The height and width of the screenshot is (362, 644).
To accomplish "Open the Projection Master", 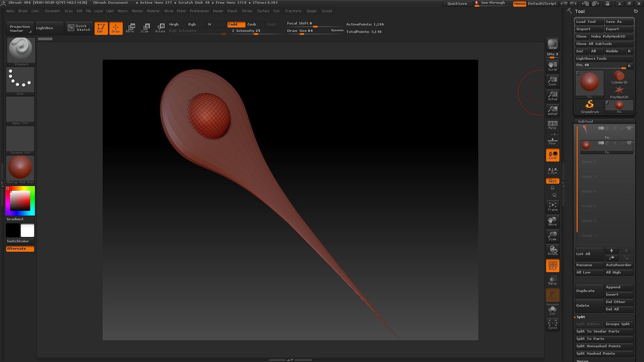I will [x=20, y=28].
